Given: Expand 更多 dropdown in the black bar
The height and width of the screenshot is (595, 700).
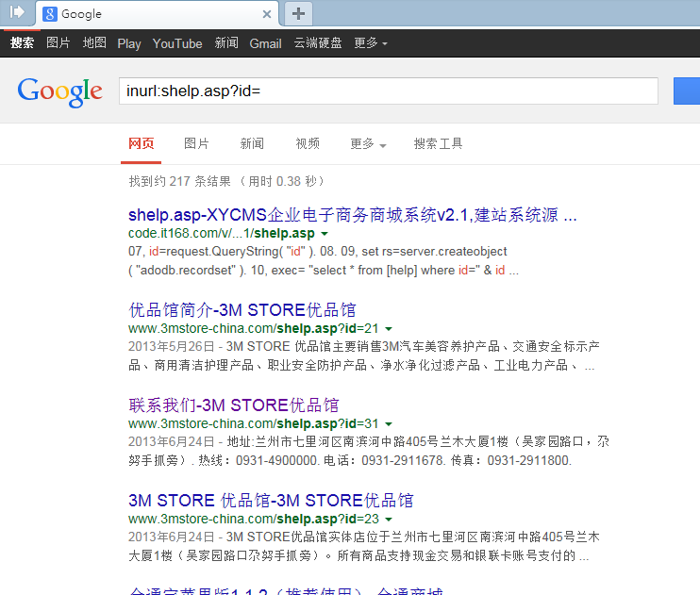Looking at the screenshot, I should click(371, 42).
